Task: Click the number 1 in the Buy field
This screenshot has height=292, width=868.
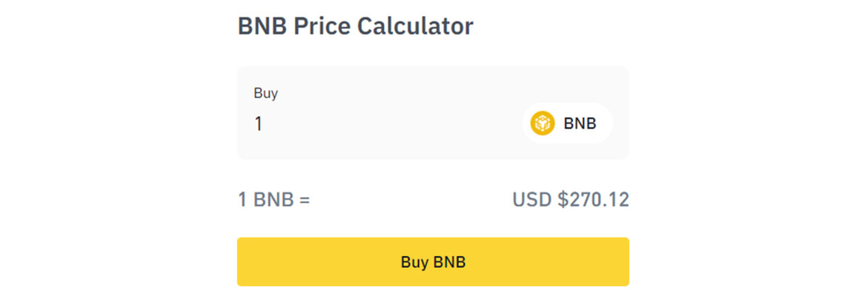Action: pos(258,124)
